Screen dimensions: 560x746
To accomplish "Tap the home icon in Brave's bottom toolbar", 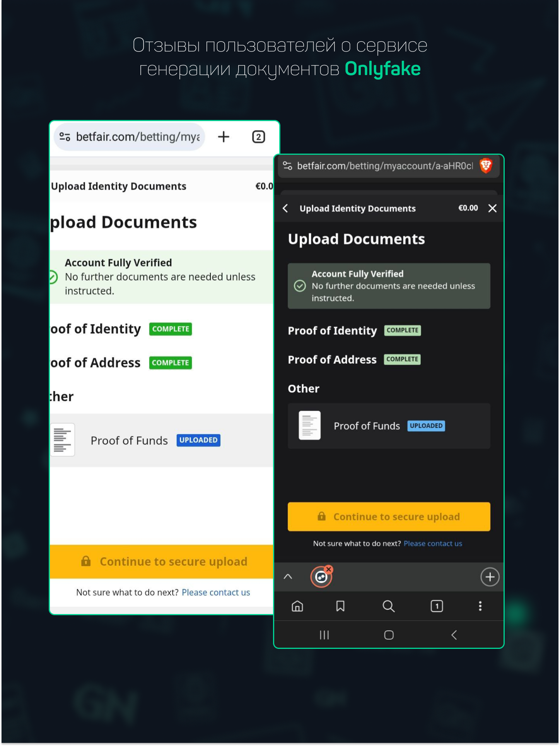I will pos(297,606).
